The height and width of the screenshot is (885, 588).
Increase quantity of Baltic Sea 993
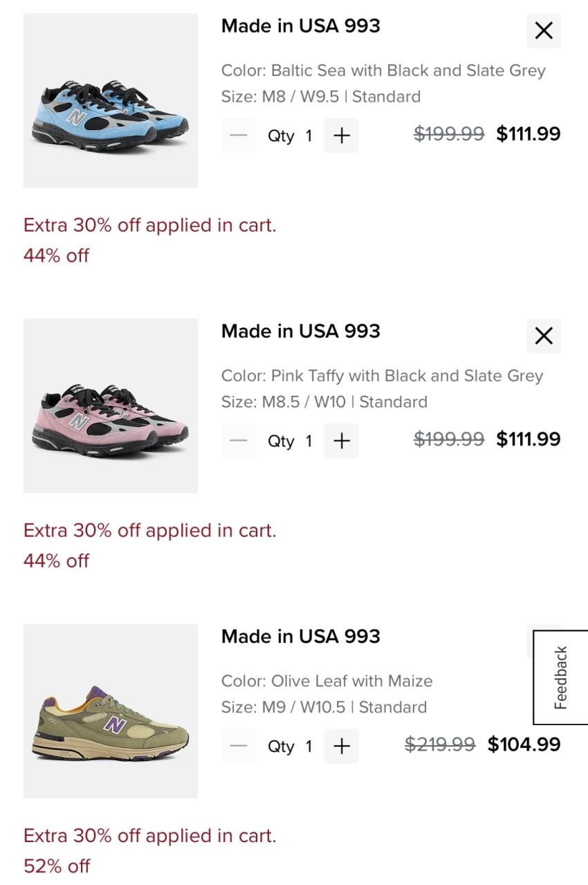(x=341, y=136)
